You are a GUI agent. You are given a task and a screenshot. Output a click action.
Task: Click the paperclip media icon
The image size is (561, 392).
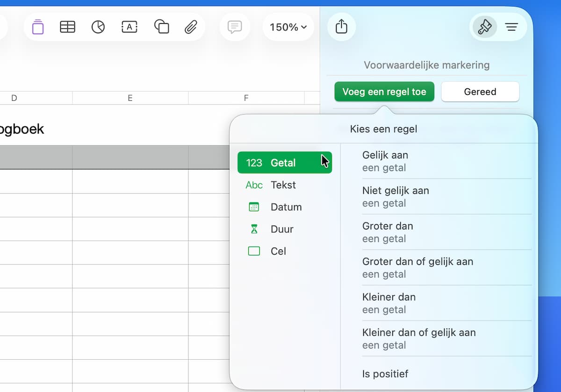[x=191, y=27]
